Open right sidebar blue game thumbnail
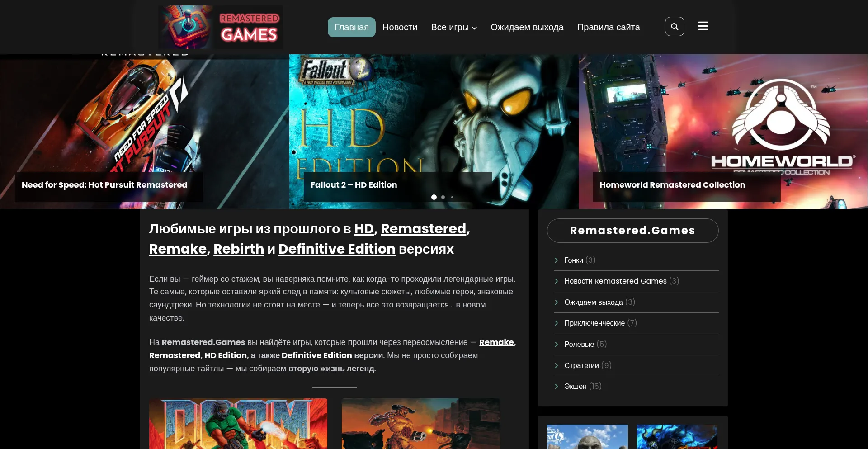 point(677,437)
